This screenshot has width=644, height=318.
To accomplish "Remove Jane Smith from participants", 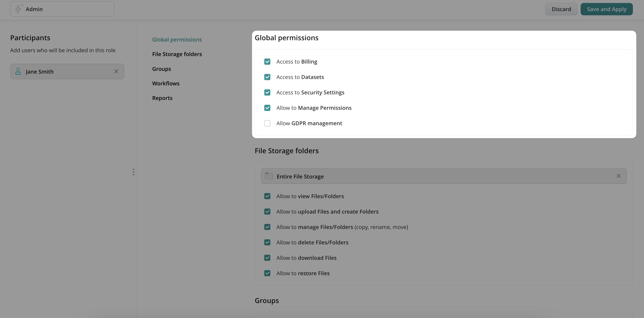I will [x=116, y=71].
